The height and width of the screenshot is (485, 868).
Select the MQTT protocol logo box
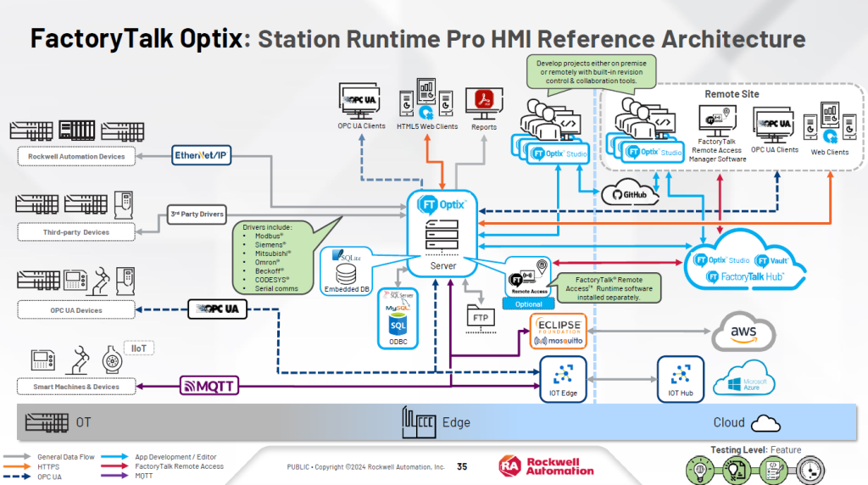[x=209, y=386]
